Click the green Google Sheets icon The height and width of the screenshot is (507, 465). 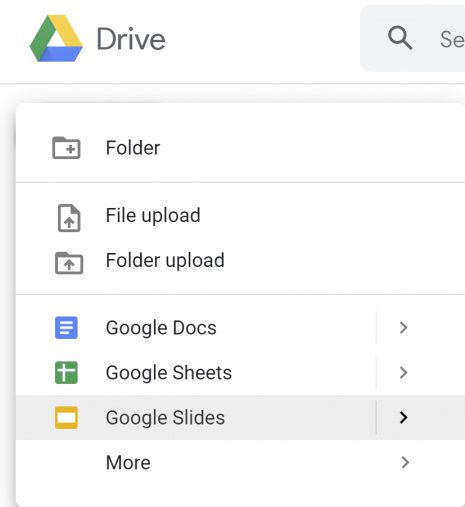(x=66, y=373)
